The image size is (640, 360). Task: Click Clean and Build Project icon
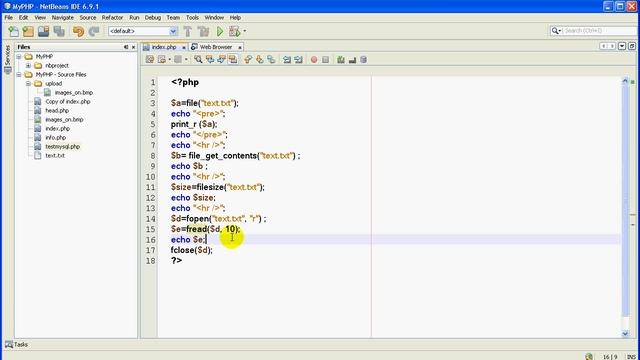(x=203, y=31)
